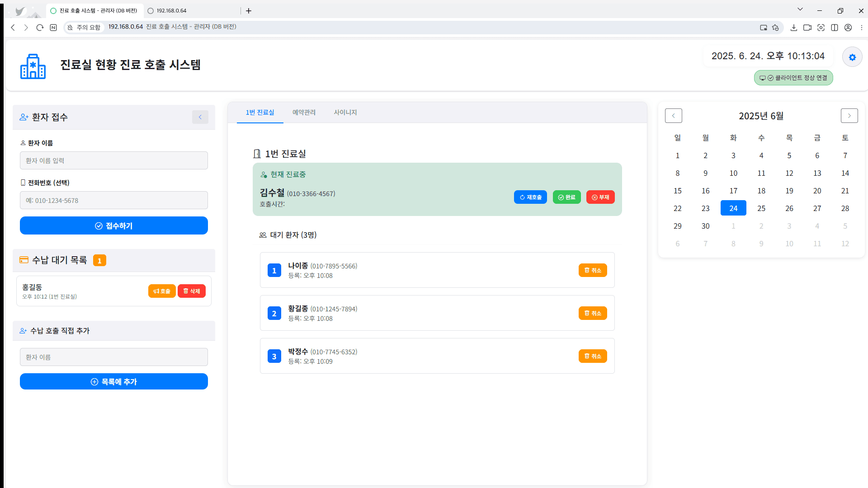Image resolution: width=868 pixels, height=488 pixels.
Task: Click the hospital building logo icon
Action: tap(33, 66)
